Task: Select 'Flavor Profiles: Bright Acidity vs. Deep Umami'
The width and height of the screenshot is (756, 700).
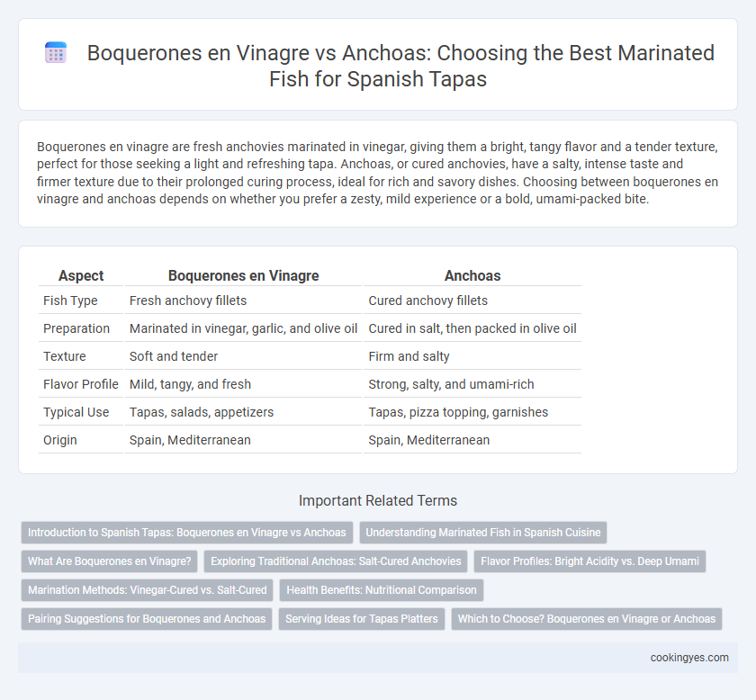Action: pos(589,561)
